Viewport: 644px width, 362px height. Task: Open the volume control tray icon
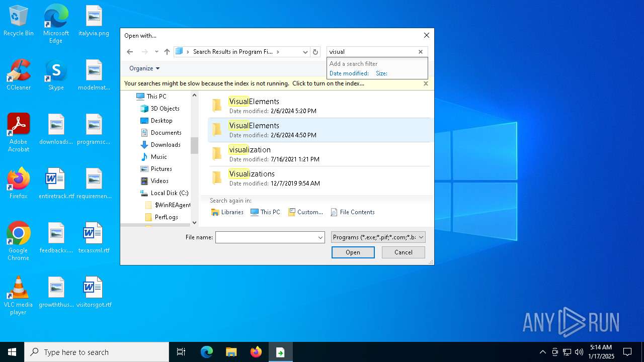tap(579, 352)
